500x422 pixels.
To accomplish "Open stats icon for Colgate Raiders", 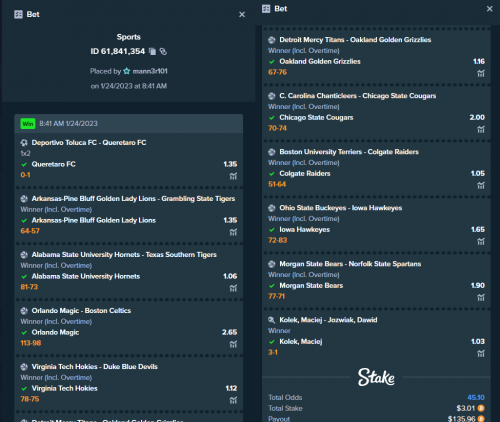I will click(481, 185).
